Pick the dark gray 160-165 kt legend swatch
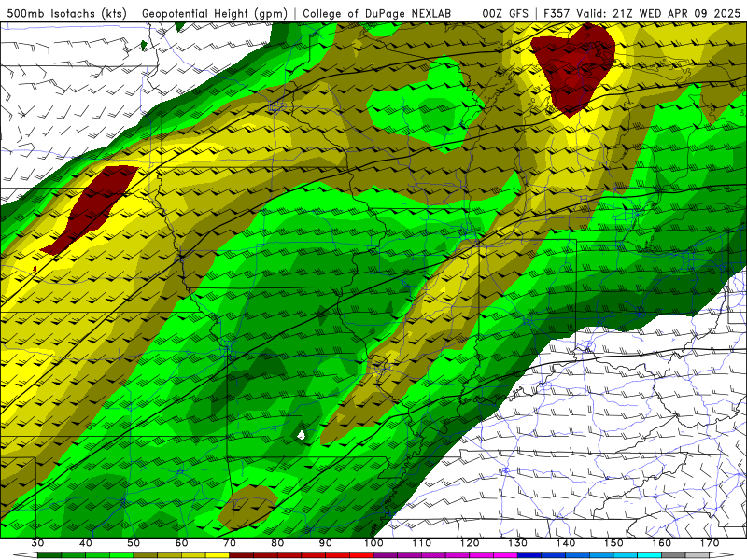 (x=673, y=555)
